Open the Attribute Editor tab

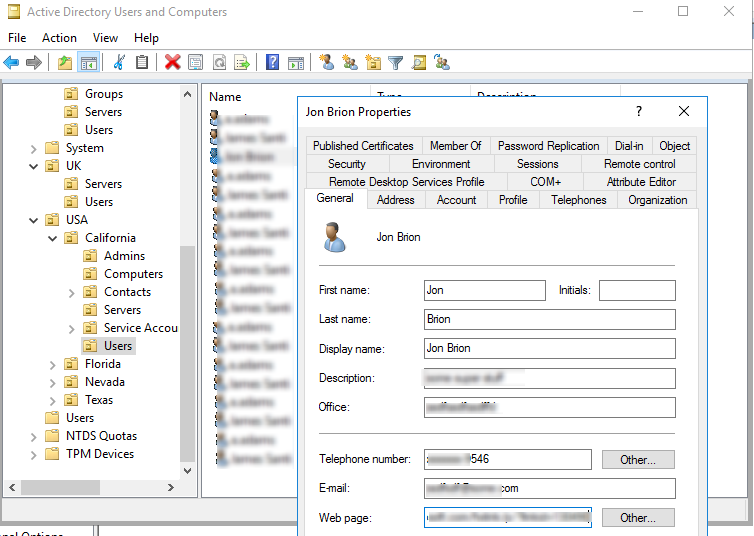click(641, 182)
